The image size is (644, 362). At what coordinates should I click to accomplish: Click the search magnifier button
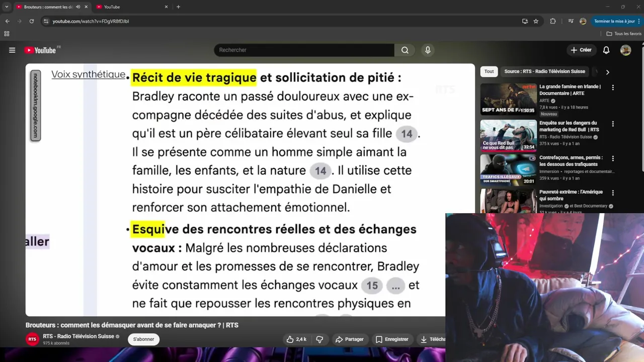pos(405,50)
